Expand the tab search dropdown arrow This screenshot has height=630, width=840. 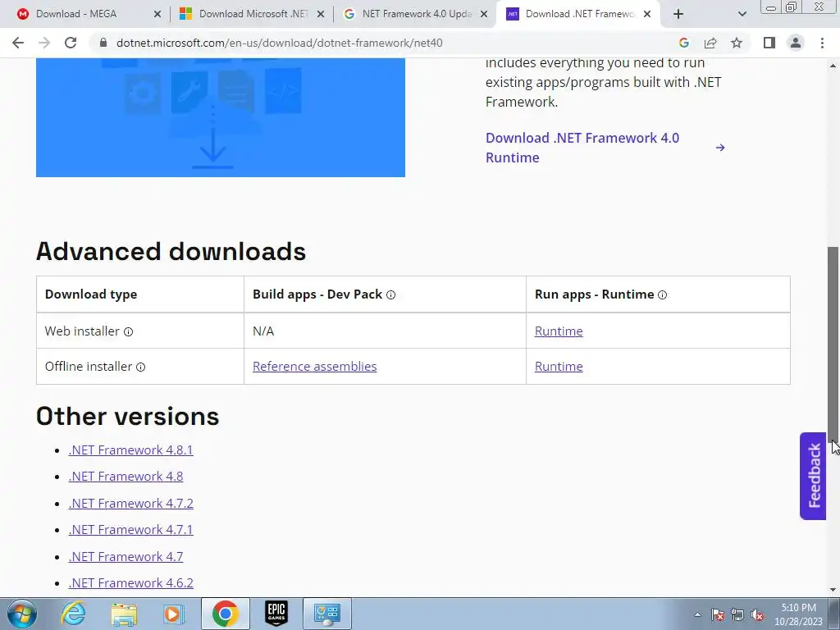click(x=742, y=14)
